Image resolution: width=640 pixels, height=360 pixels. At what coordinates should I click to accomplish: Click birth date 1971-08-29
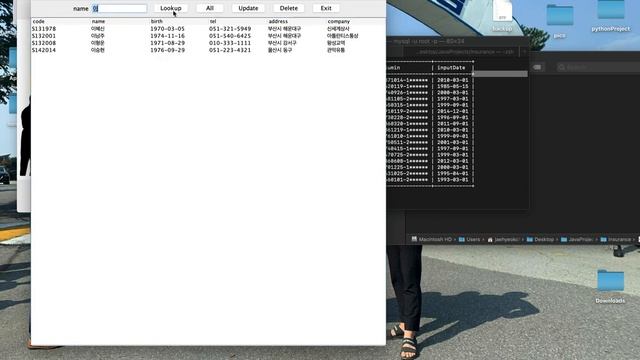pos(167,43)
